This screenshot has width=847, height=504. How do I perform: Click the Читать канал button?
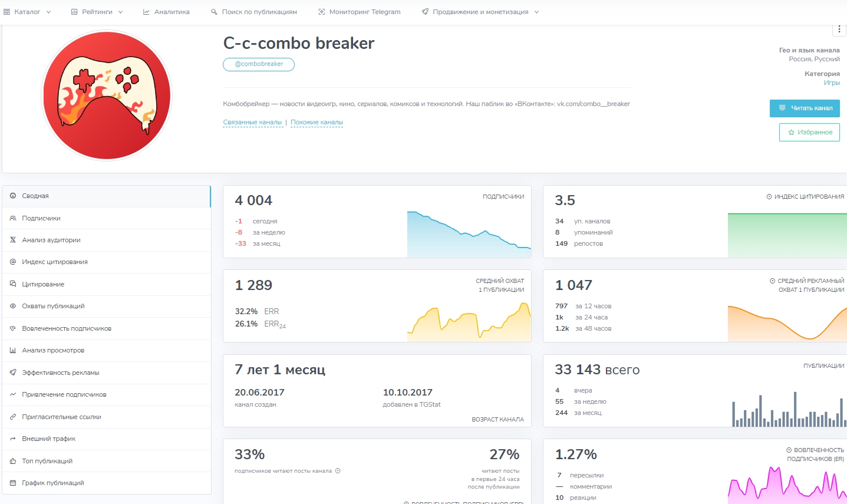[x=805, y=108]
